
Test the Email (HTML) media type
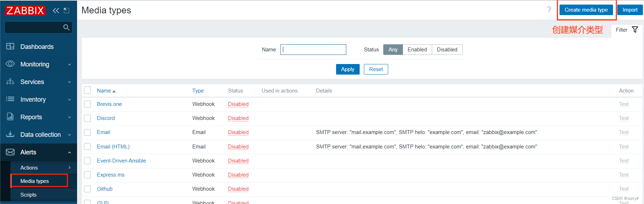click(x=624, y=147)
